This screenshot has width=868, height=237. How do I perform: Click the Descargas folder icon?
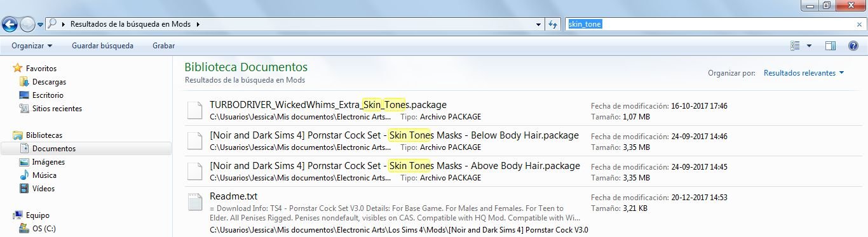point(24,81)
